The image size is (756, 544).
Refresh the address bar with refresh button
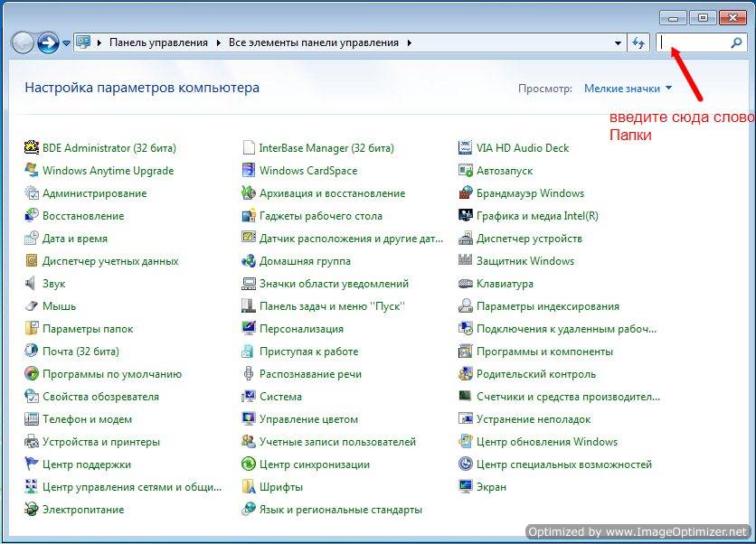click(x=638, y=42)
